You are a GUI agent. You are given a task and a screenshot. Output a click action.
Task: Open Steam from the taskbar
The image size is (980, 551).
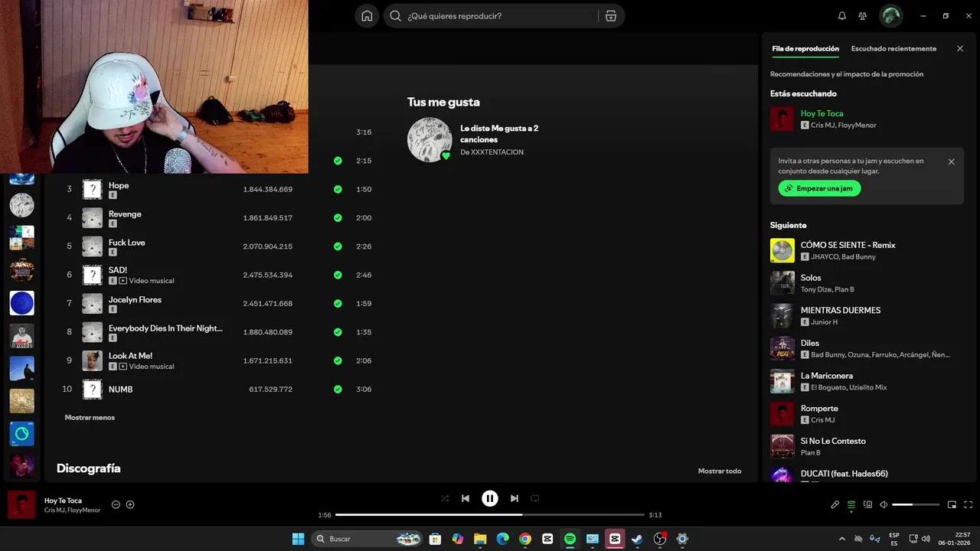click(x=637, y=539)
